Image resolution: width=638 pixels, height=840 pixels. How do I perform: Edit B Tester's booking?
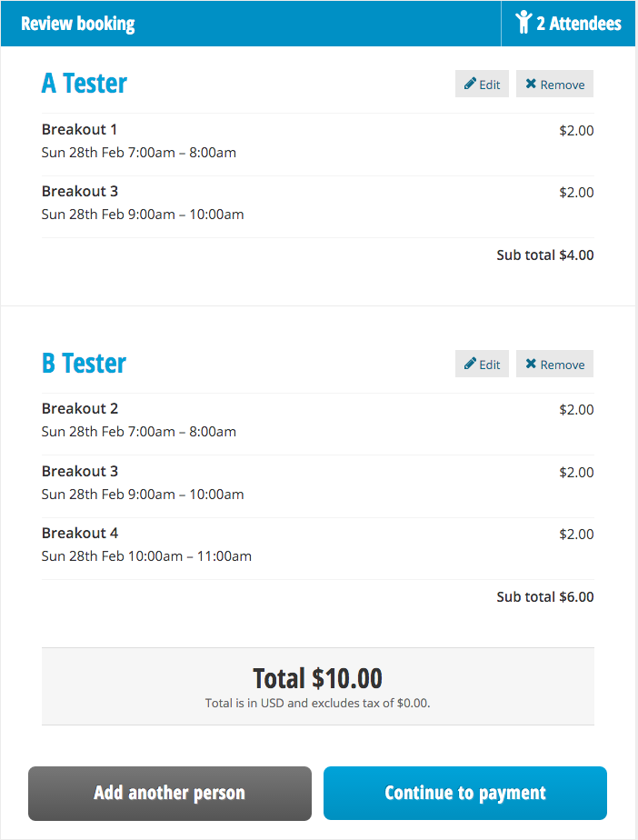(x=482, y=364)
